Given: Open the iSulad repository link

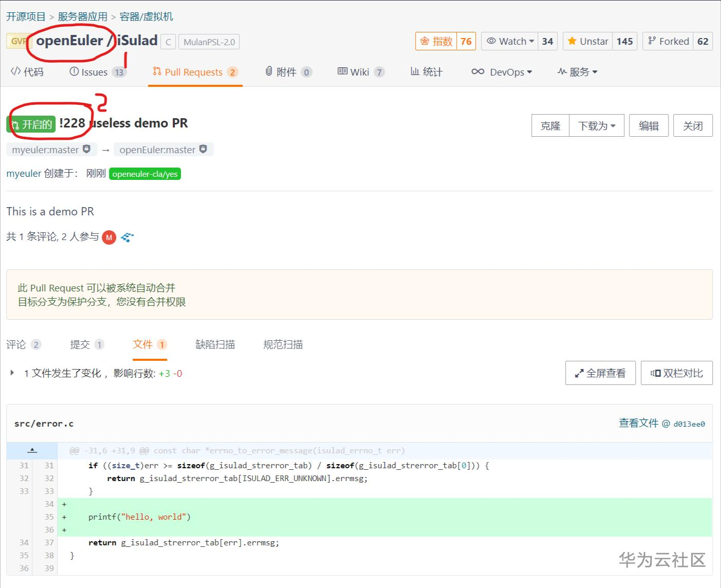Looking at the screenshot, I should 137,41.
